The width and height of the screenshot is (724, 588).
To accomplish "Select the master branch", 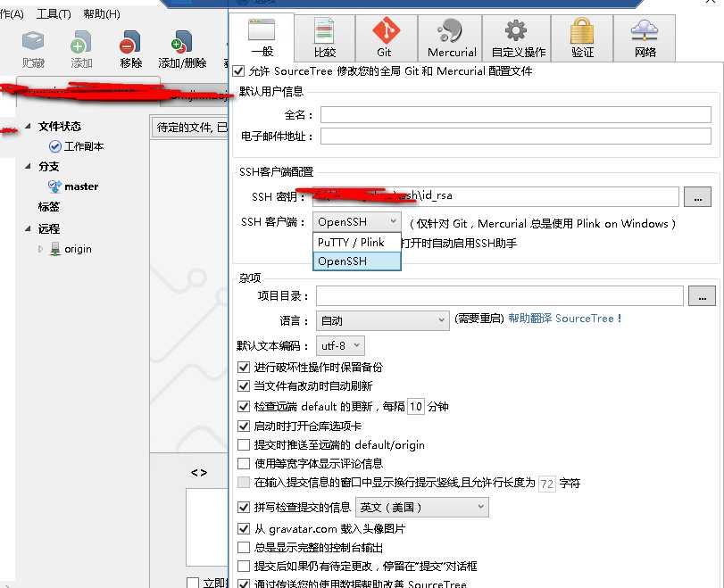I will click(74, 186).
